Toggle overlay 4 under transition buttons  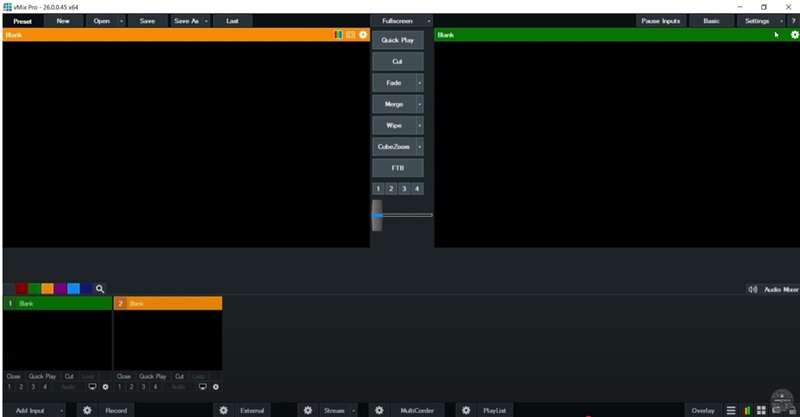click(417, 189)
